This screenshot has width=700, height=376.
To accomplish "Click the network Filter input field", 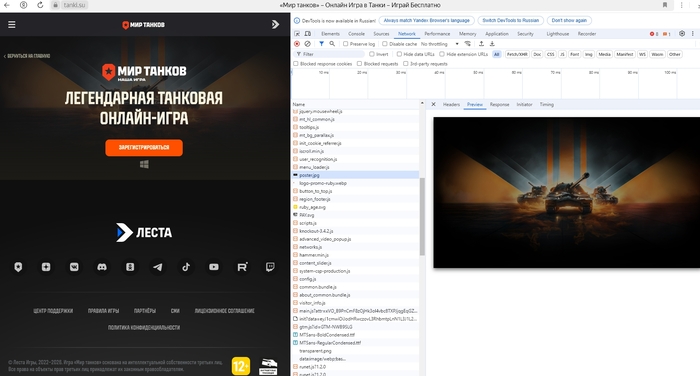I will pyautogui.click(x=330, y=54).
